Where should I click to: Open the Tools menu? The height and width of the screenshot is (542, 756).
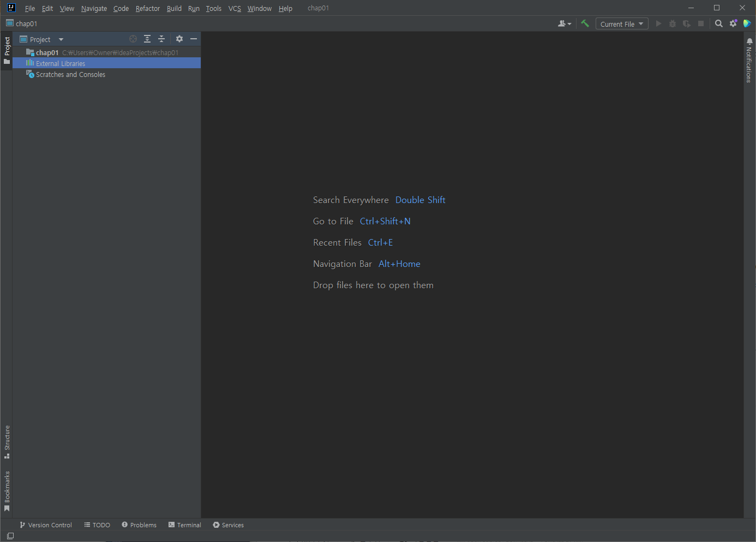[x=214, y=8]
